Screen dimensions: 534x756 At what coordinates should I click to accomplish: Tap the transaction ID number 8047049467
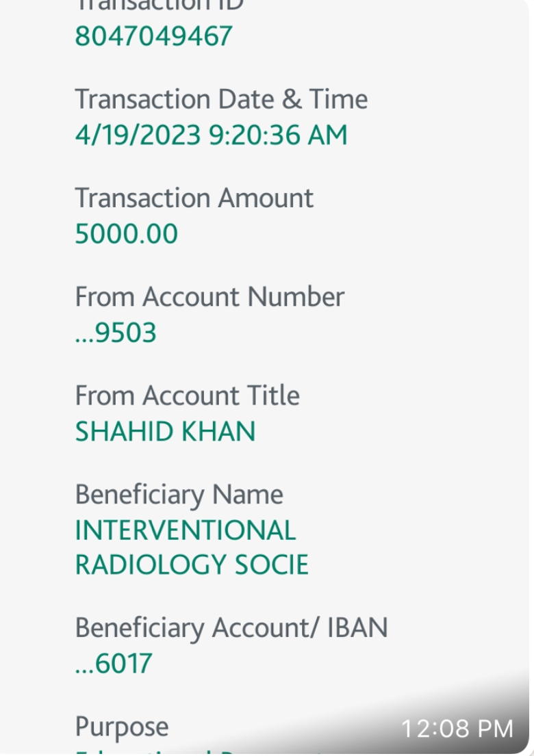point(153,36)
